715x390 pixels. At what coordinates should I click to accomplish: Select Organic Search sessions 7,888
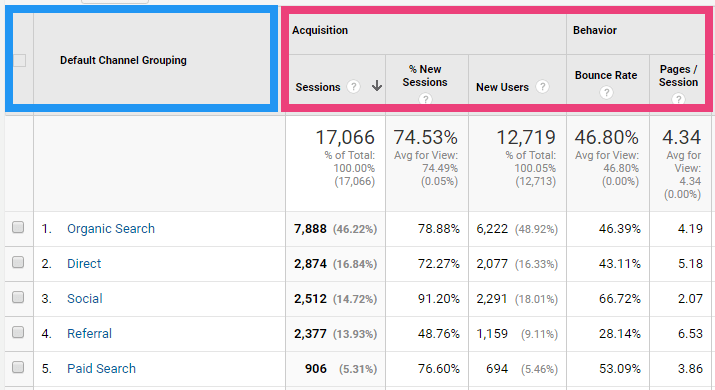pos(311,229)
